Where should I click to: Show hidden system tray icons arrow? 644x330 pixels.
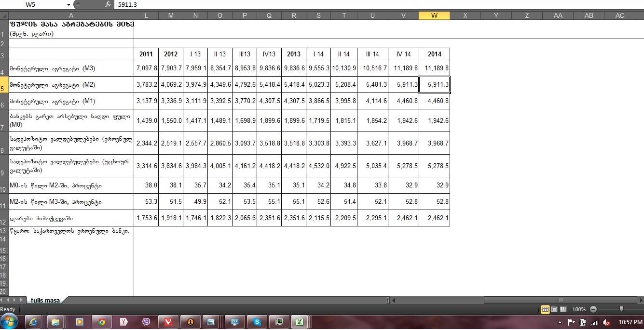(560, 322)
